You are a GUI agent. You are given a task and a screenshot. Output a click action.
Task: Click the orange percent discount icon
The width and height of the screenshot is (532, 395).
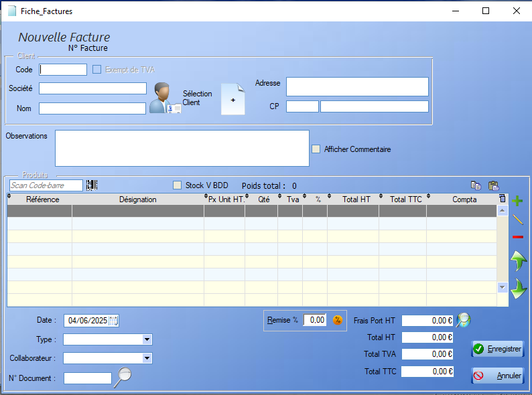338,320
